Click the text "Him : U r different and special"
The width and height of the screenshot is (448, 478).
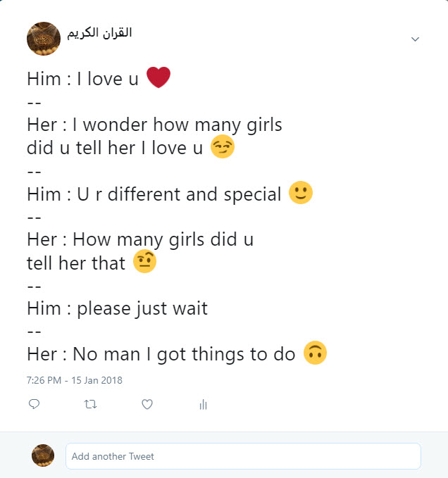point(154,194)
